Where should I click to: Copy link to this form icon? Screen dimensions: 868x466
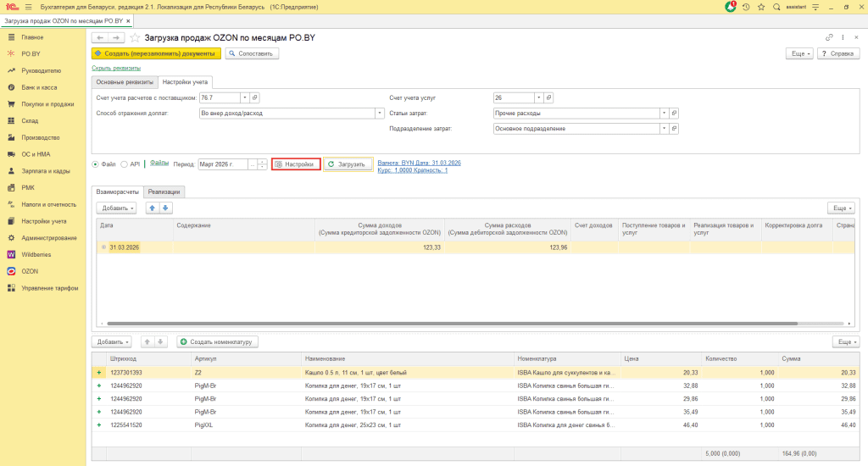pyautogui.click(x=829, y=37)
